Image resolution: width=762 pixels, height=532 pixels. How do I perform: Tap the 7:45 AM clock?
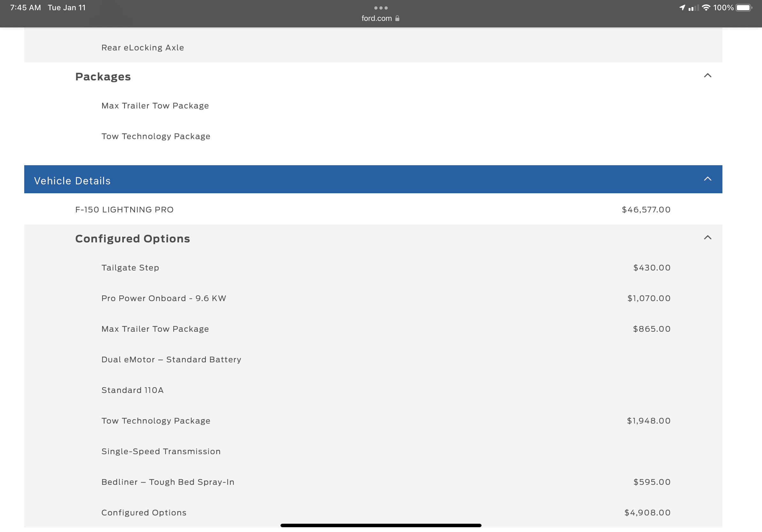click(x=26, y=8)
